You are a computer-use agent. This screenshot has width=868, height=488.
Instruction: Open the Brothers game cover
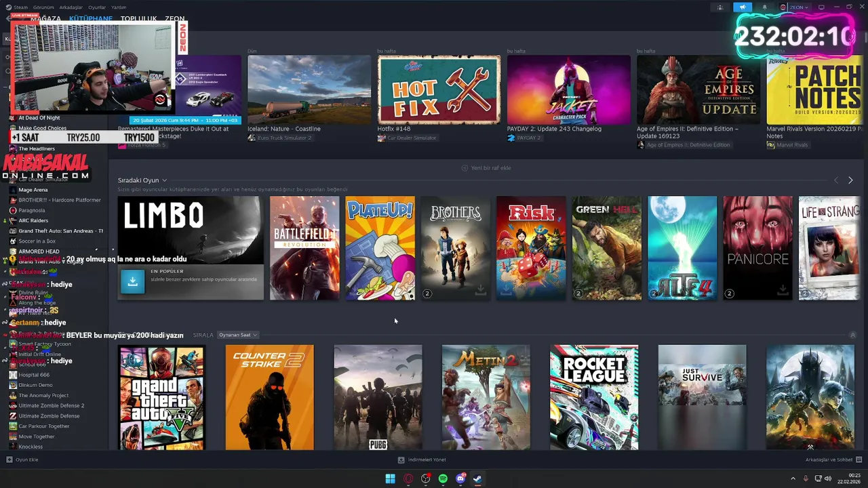[456, 248]
